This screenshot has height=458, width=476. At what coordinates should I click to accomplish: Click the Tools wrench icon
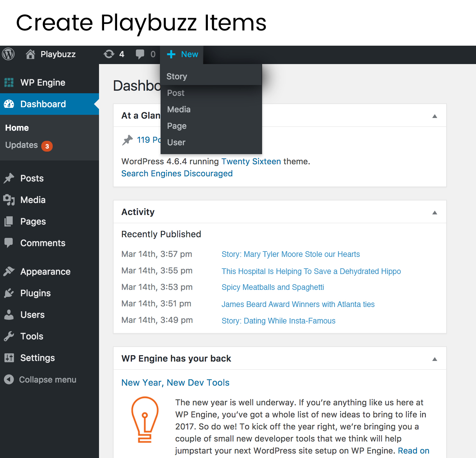point(9,336)
